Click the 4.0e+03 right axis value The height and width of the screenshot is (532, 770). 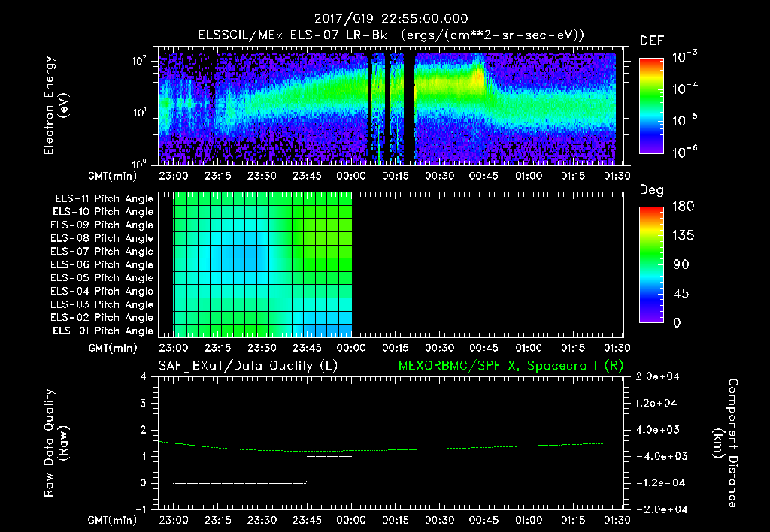coord(659,429)
